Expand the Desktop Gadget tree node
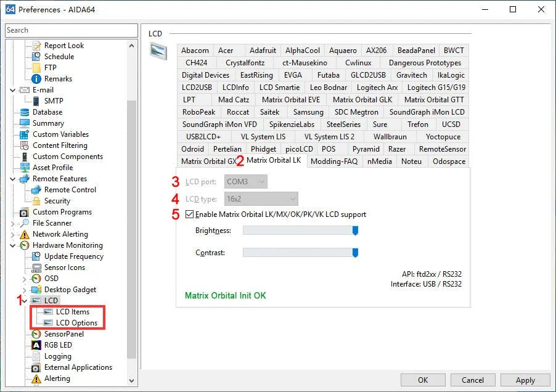This screenshot has width=556, height=392. coord(25,290)
